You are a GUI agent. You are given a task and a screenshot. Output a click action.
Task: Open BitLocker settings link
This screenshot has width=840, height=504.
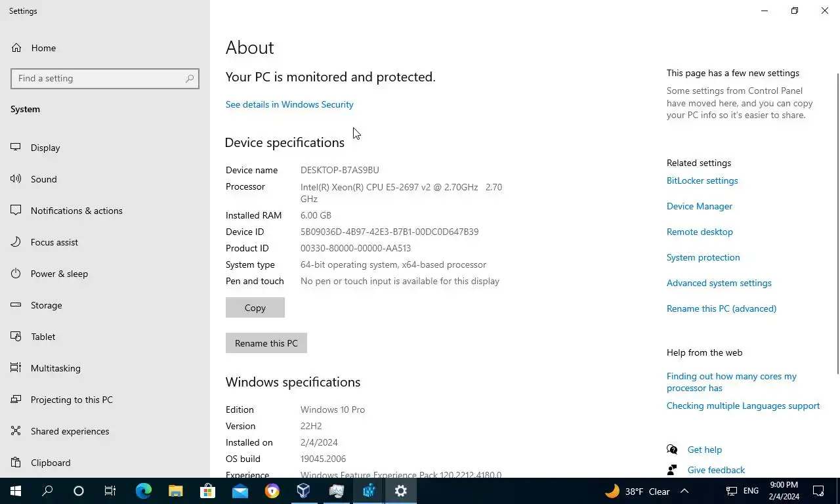click(x=702, y=180)
